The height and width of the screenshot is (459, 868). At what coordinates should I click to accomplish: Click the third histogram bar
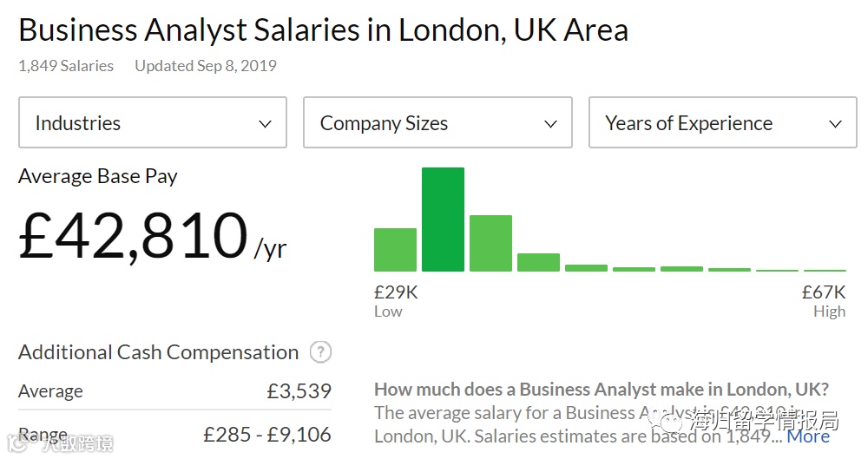(490, 244)
